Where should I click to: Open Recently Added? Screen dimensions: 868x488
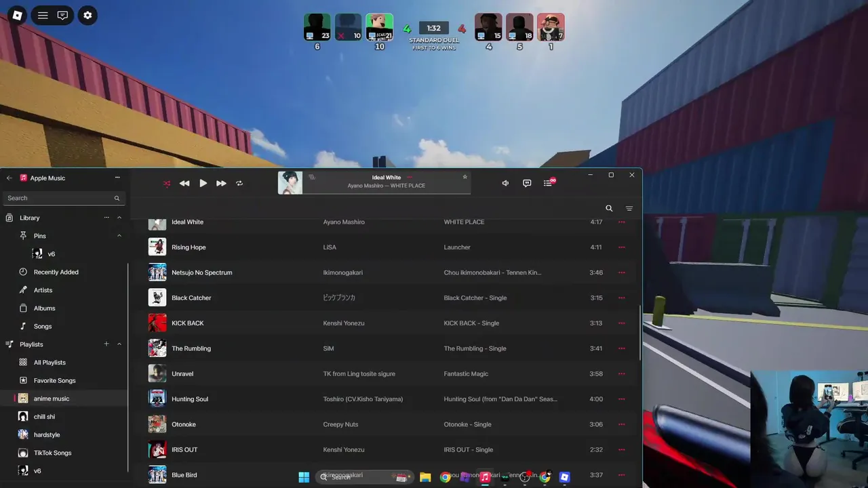point(56,272)
